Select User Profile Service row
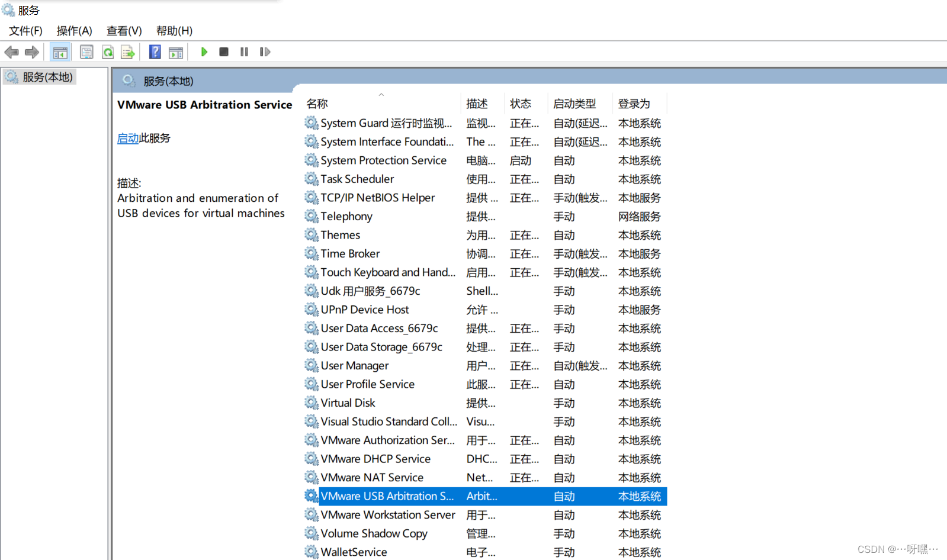 (x=486, y=384)
